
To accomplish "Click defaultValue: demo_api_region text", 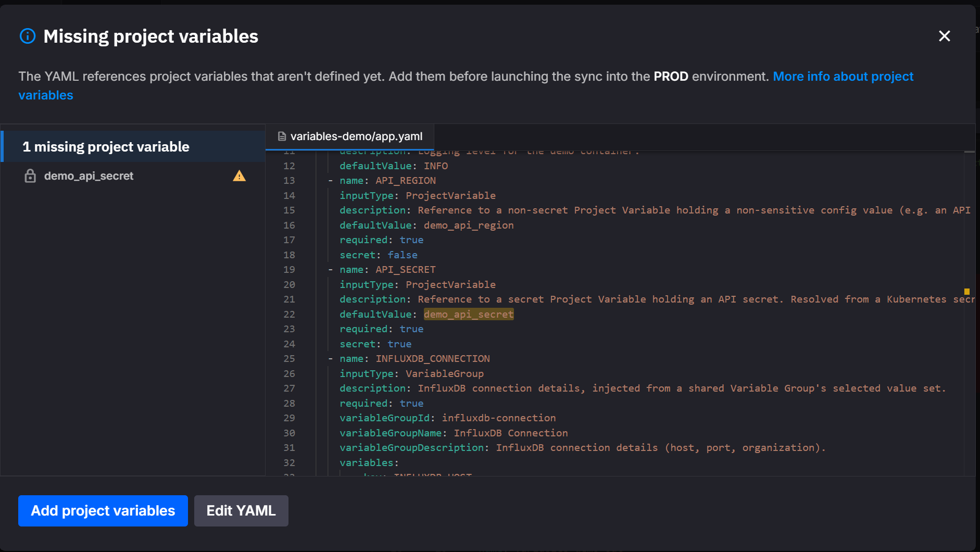I will pyautogui.click(x=426, y=225).
